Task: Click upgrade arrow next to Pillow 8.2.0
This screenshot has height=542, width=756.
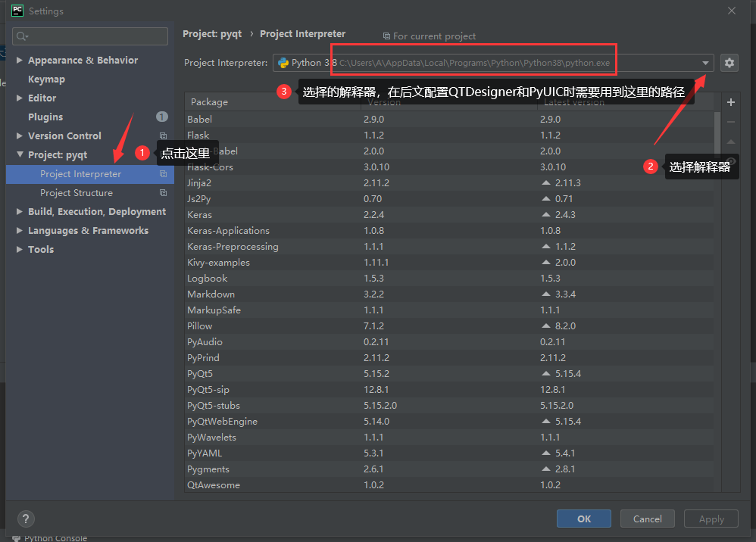Action: [x=545, y=326]
